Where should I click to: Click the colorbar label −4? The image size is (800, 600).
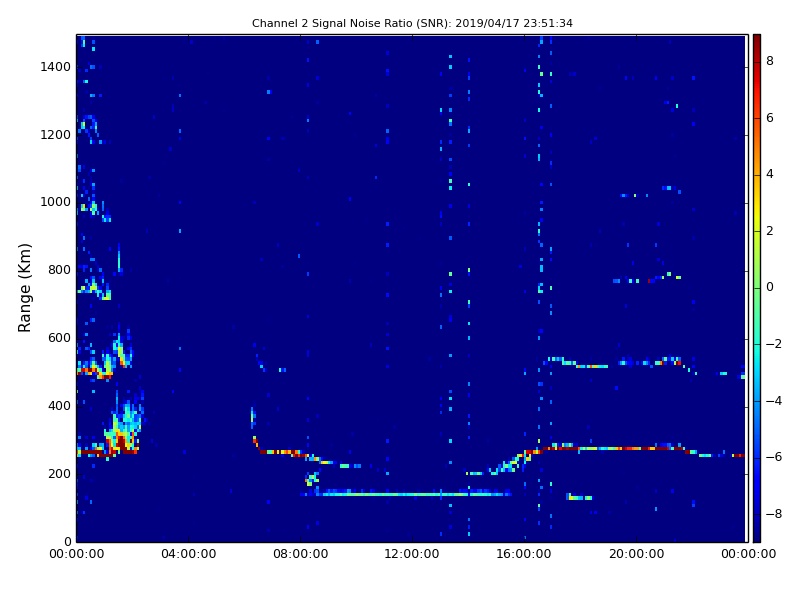click(773, 401)
